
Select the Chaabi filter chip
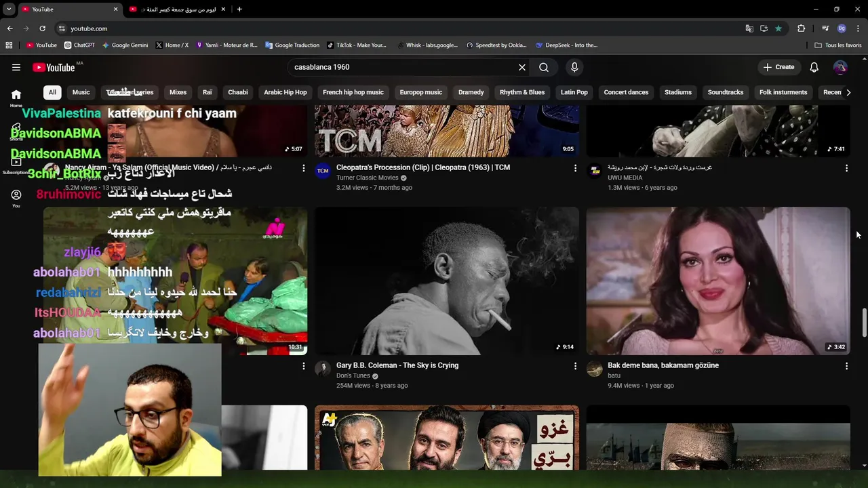click(x=238, y=92)
